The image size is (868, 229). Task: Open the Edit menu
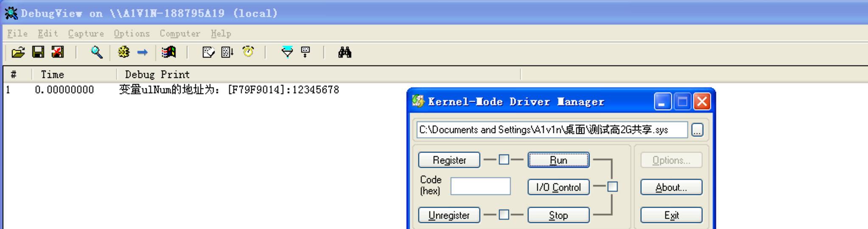48,34
